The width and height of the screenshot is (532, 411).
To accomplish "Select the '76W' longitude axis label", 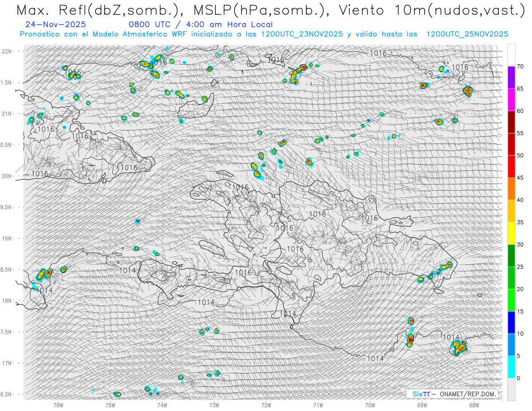I will pyautogui.click(x=58, y=405).
